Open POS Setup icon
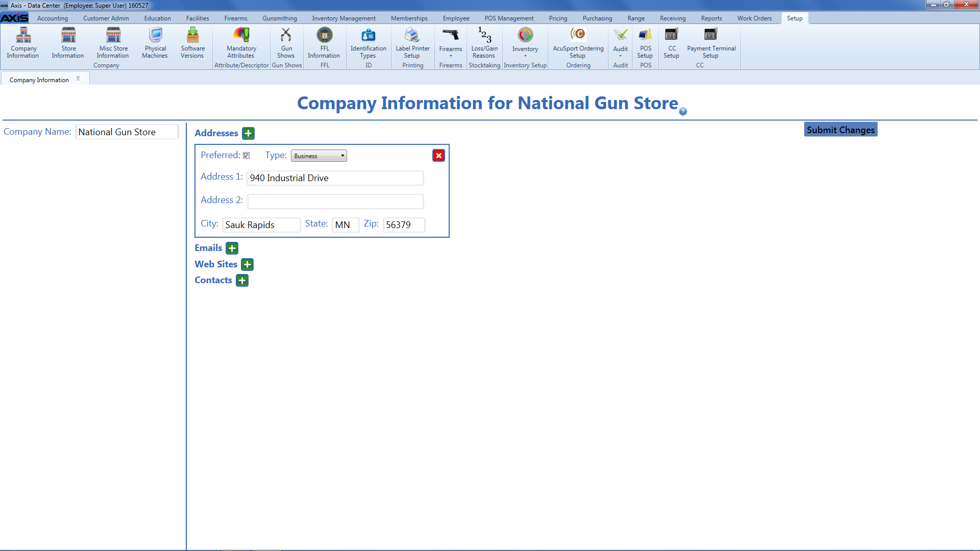 (x=645, y=43)
